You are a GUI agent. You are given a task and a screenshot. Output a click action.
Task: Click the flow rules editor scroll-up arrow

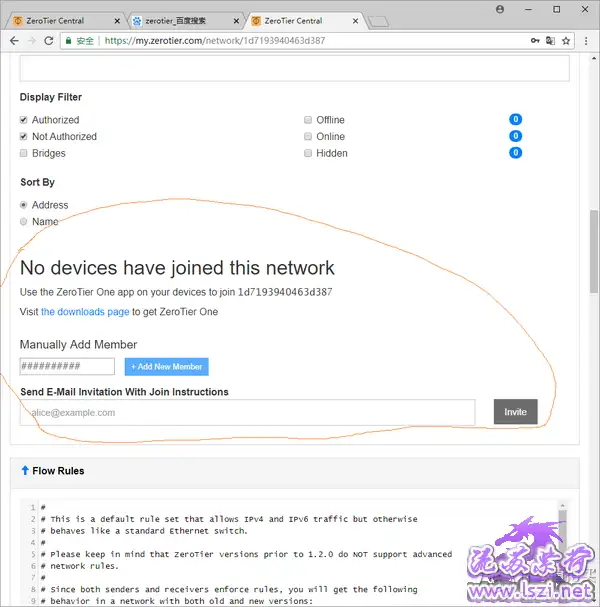(x=562, y=506)
